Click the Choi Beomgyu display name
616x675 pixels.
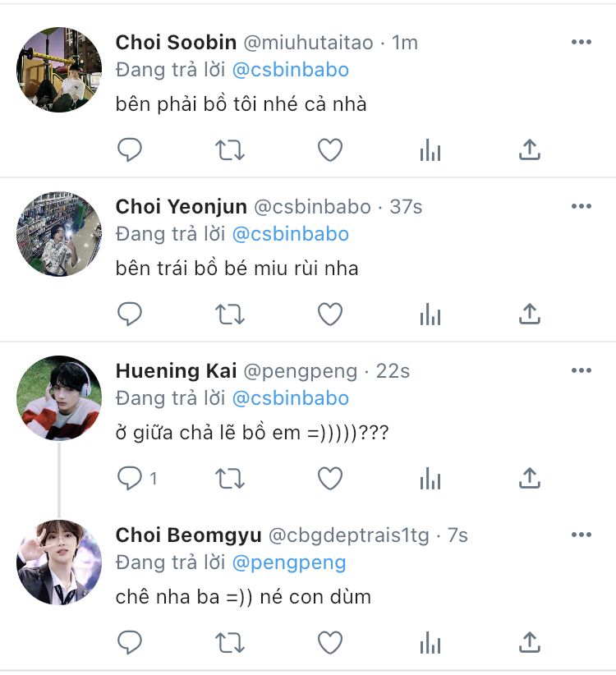(188, 535)
